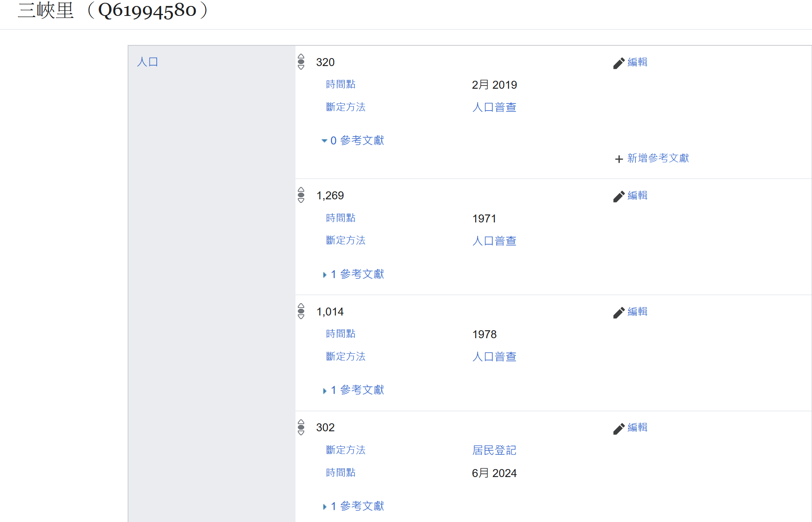Click the rank selector icon beside 1,269

(301, 195)
